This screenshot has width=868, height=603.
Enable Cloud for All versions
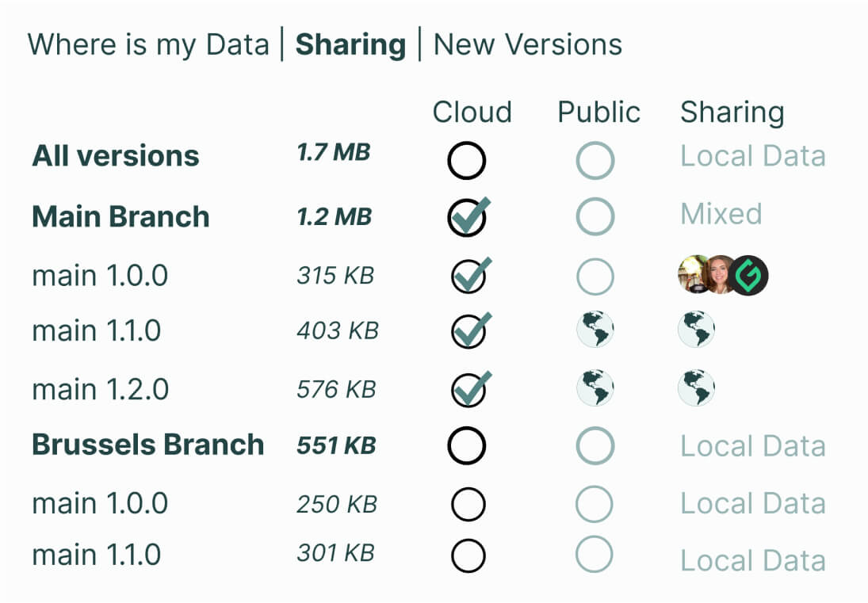coord(467,160)
